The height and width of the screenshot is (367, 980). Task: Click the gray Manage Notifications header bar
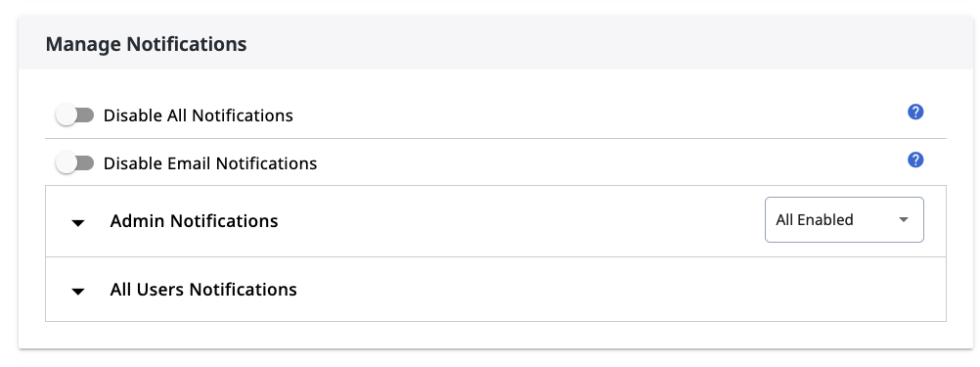496,42
